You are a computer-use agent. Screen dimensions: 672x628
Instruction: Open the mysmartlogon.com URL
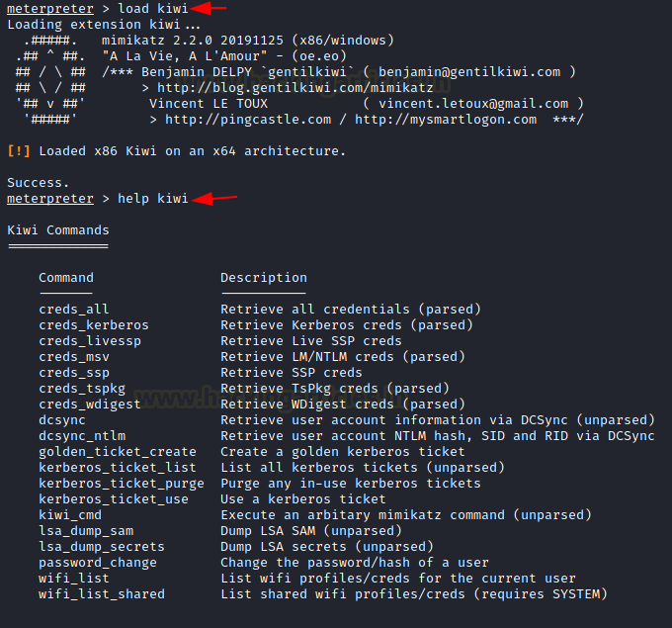pos(446,120)
